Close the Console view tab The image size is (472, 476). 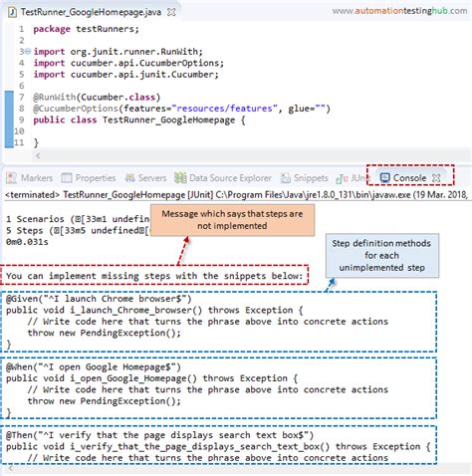pyautogui.click(x=436, y=178)
